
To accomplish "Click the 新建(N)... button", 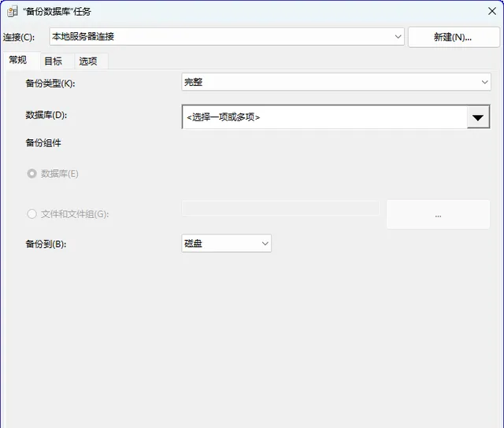I will (454, 37).
